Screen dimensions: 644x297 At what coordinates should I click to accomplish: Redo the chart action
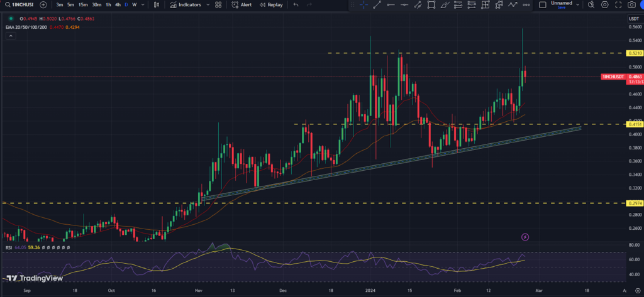point(309,5)
